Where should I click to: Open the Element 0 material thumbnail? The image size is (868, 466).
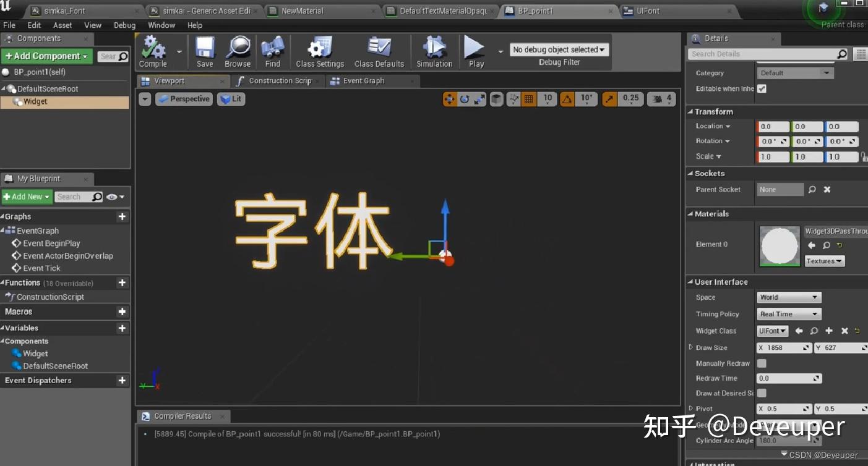click(x=779, y=245)
